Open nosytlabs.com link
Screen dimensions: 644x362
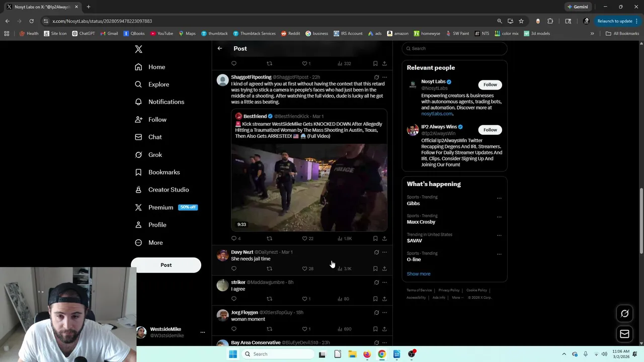(x=437, y=114)
